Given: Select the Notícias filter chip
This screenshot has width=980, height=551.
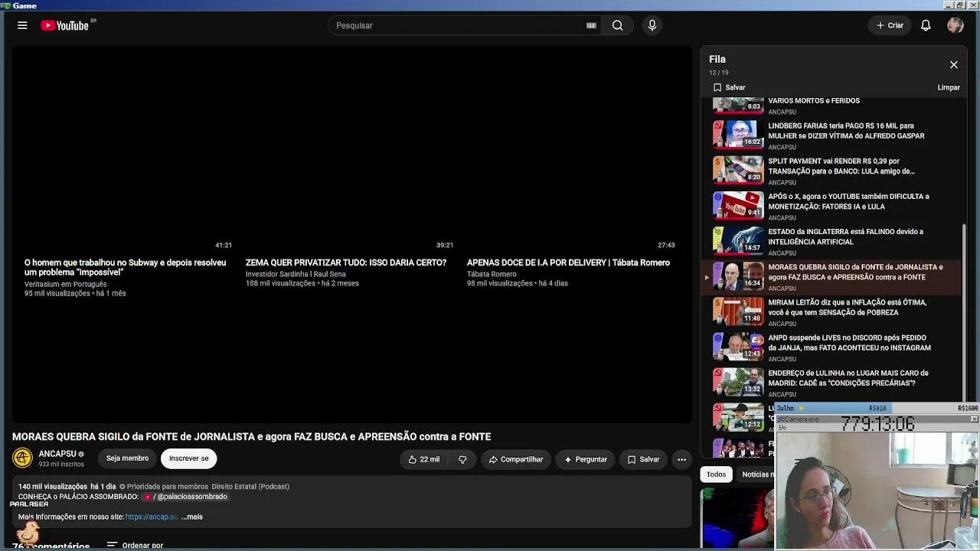Looking at the screenshot, I should [x=756, y=474].
